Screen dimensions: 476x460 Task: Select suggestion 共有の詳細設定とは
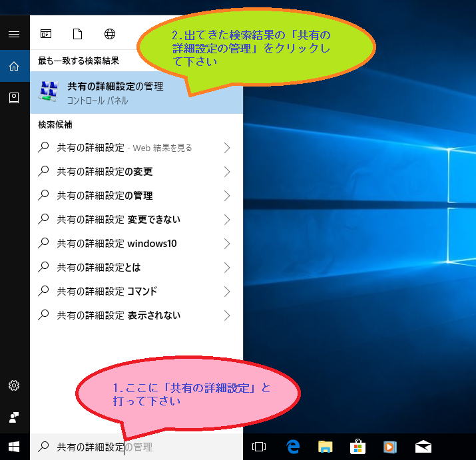coord(136,268)
